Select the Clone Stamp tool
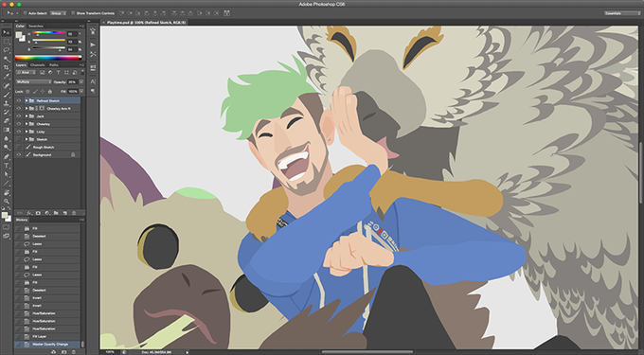This screenshot has width=644, height=355. (7, 103)
